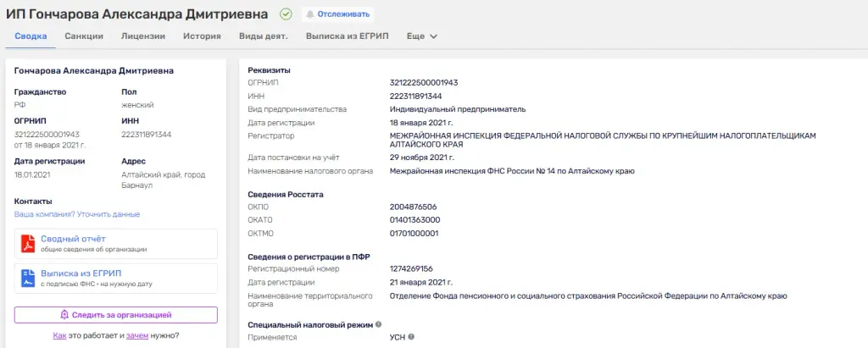The image size is (868, 348).
Task: Click the date 21 января 2021 г.
Action: [421, 282]
